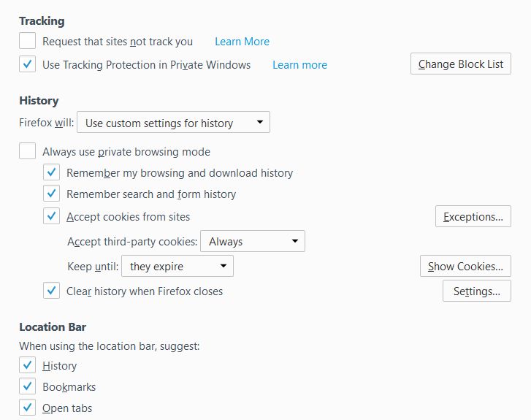Expand the 'they expire' Keep until dropdown
This screenshot has width=531, height=420.
tap(177, 267)
